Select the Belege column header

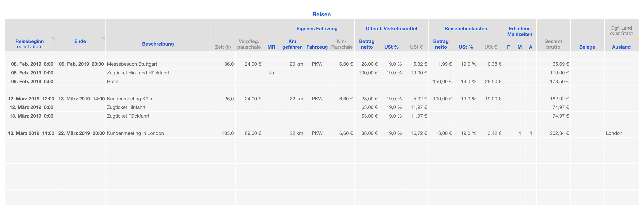coord(587,47)
